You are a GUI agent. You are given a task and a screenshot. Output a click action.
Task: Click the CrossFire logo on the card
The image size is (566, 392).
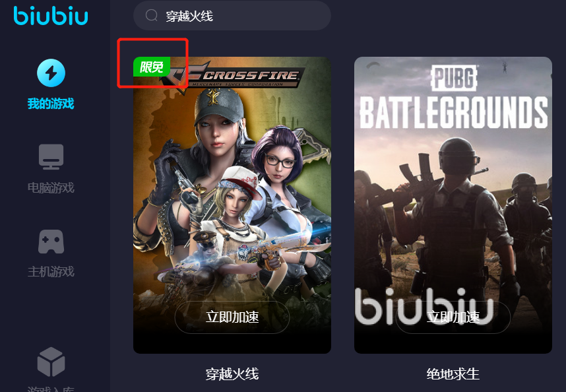(x=233, y=77)
